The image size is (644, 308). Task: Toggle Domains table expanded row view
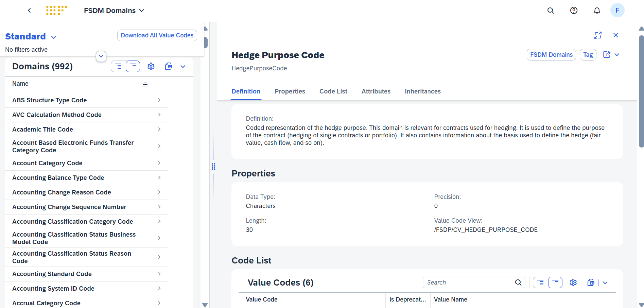pyautogui.click(x=118, y=66)
